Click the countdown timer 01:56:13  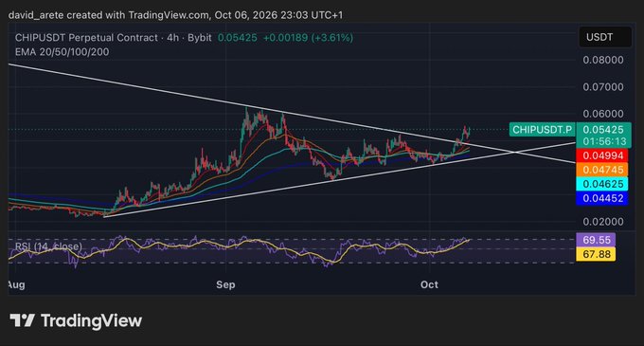(603, 142)
